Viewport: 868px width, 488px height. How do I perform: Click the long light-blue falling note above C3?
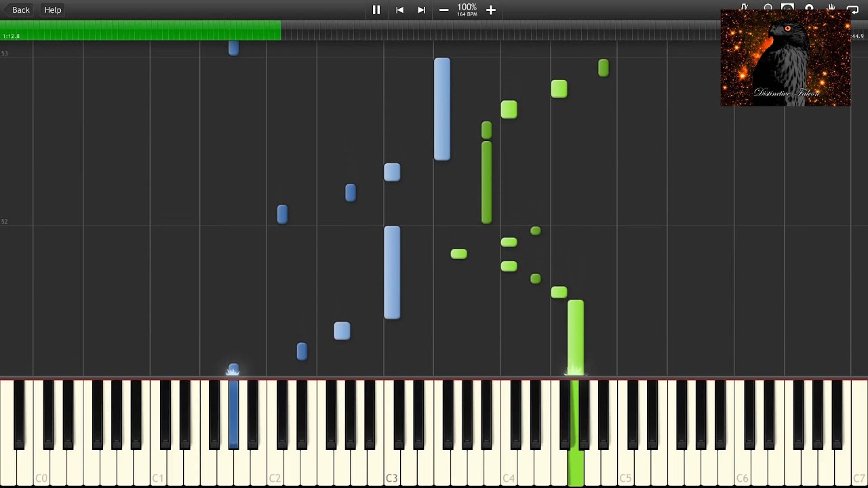click(x=392, y=272)
